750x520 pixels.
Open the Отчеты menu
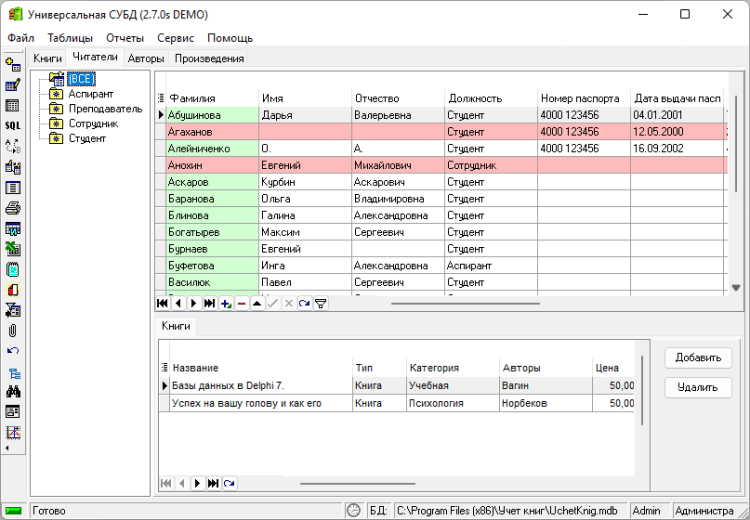(125, 38)
